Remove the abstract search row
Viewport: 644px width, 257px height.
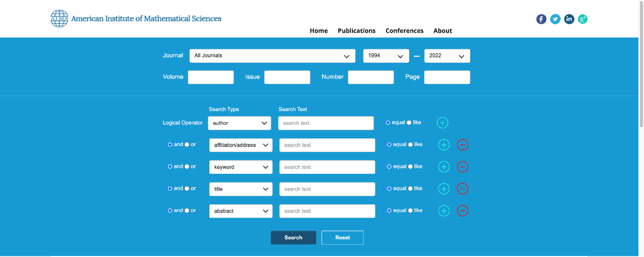pos(462,211)
